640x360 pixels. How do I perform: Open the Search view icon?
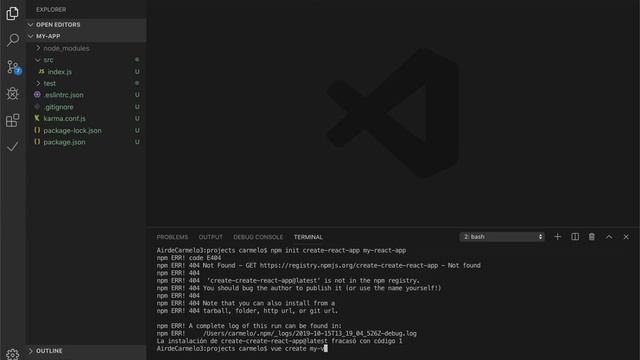click(13, 40)
